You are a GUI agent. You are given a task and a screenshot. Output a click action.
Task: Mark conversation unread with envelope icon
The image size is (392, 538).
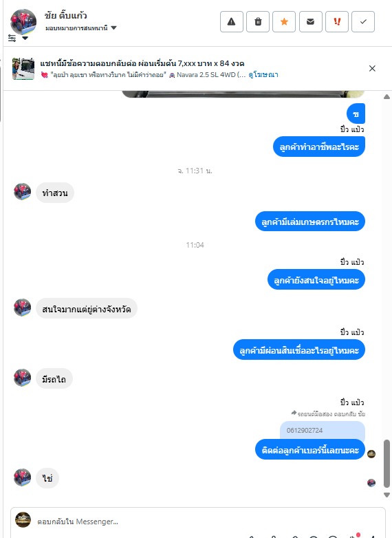[310, 21]
